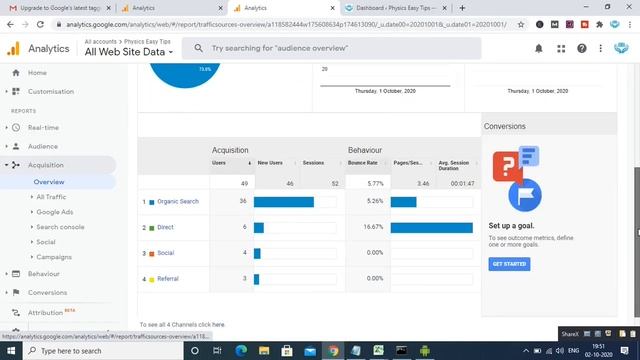
Task: Switch to the Gmail Upgrade tab
Action: tap(60, 8)
